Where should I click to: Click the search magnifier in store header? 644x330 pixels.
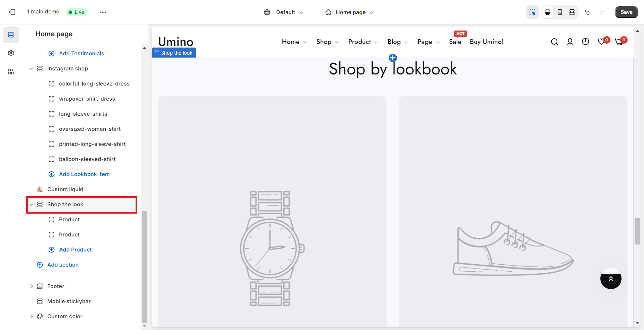click(554, 42)
